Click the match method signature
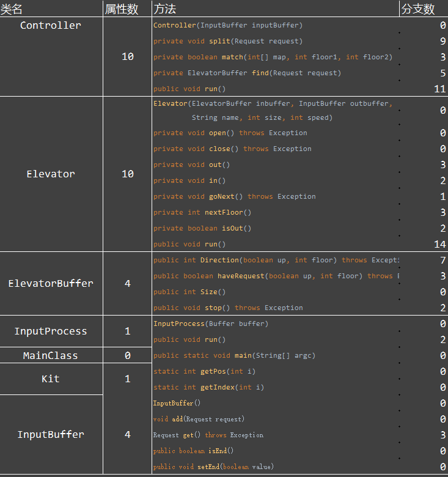Image resolution: width=448 pixels, height=477 pixels. [x=273, y=57]
